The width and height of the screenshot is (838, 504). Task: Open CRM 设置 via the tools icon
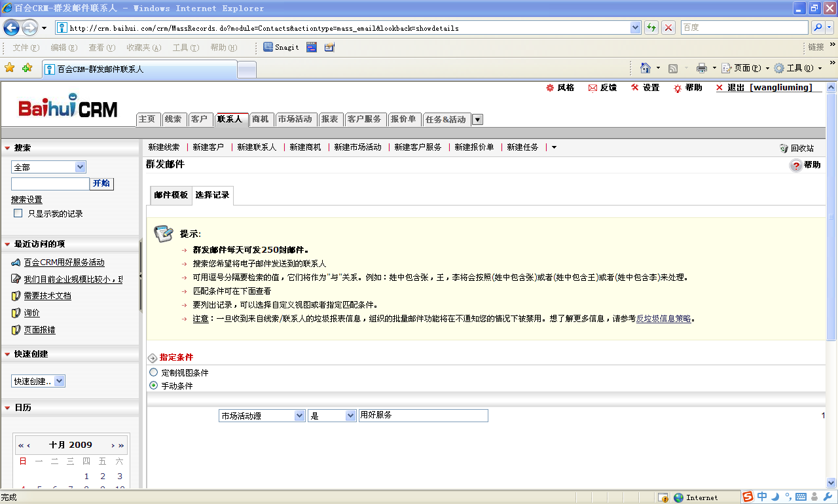pos(634,87)
